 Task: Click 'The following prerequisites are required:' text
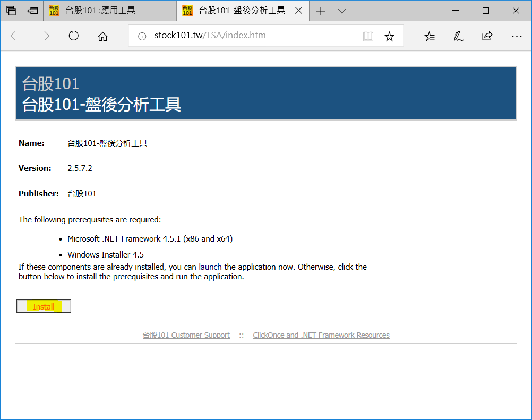coord(90,220)
